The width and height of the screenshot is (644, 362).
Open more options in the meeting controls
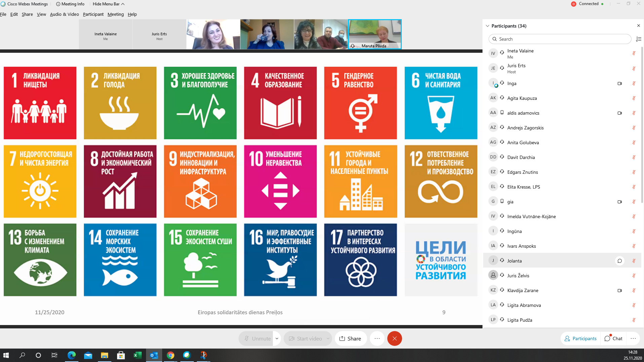coord(377,338)
